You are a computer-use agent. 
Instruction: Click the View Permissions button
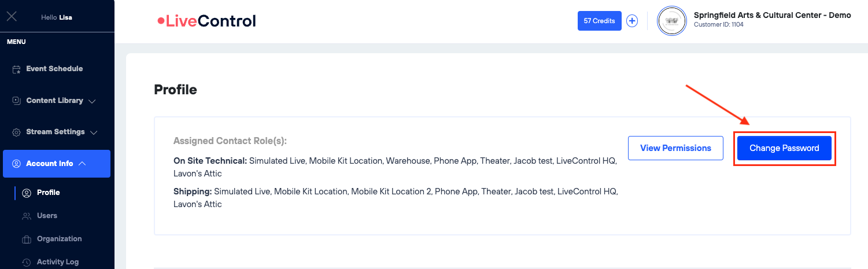coord(675,148)
